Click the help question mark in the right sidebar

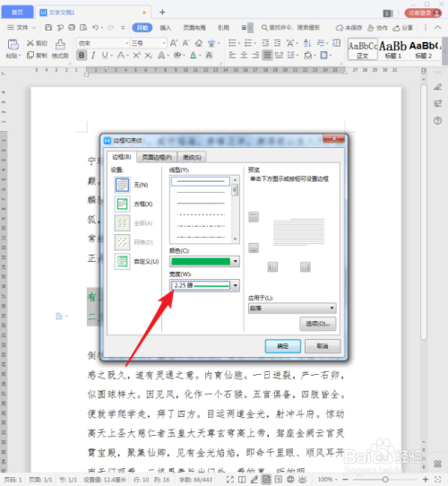tap(437, 120)
